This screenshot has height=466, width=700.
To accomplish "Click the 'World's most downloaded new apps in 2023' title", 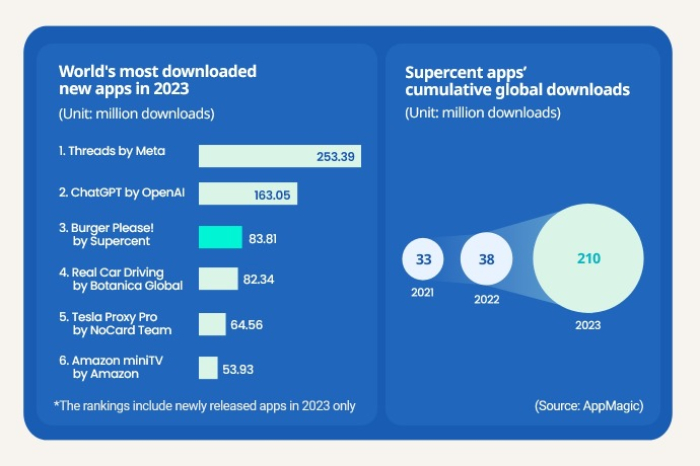I will pos(158,80).
